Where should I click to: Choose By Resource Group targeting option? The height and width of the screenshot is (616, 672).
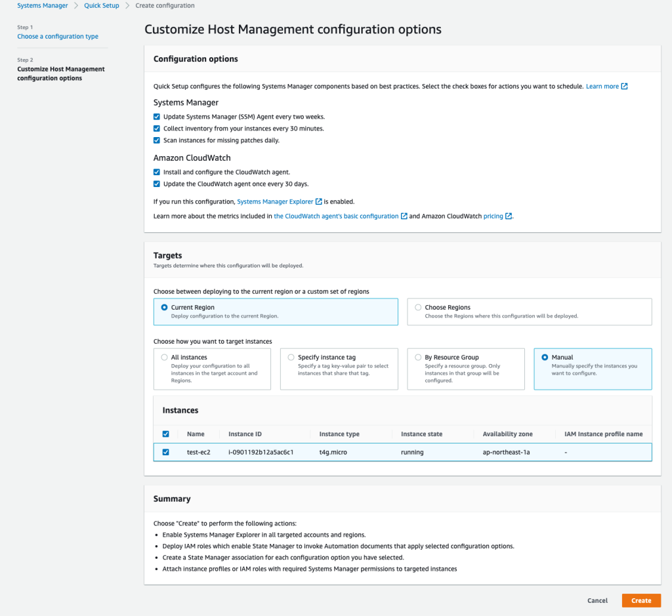click(x=418, y=358)
